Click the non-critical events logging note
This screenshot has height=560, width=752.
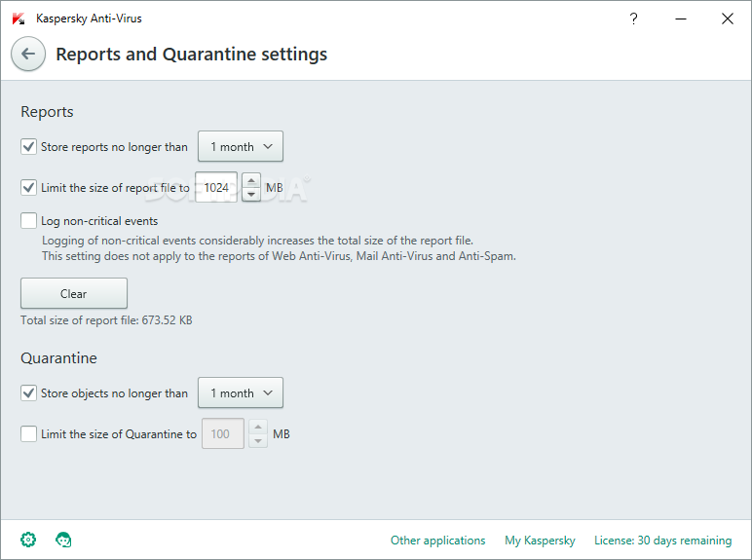(279, 248)
